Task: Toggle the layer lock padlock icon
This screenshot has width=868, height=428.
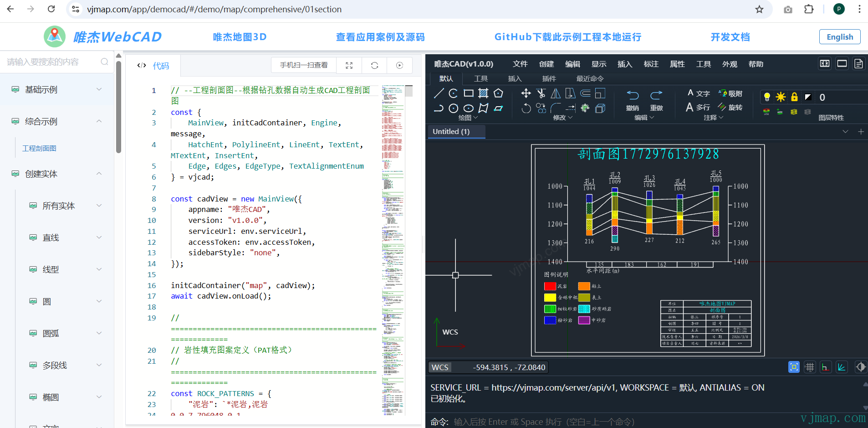Action: [x=794, y=97]
